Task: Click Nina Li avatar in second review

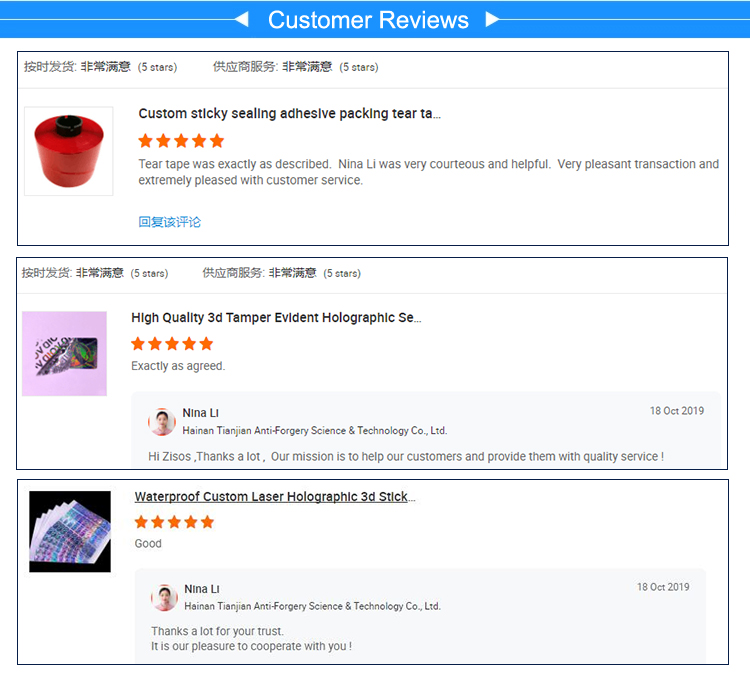Action: 162,422
